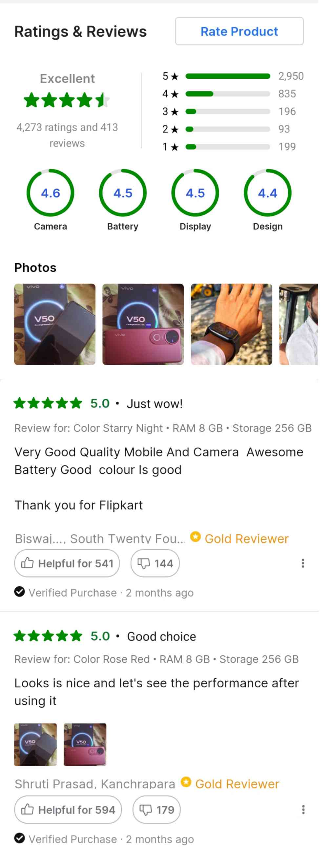Tap the Gold Reviewer badge for Biswaj

pos(239,538)
